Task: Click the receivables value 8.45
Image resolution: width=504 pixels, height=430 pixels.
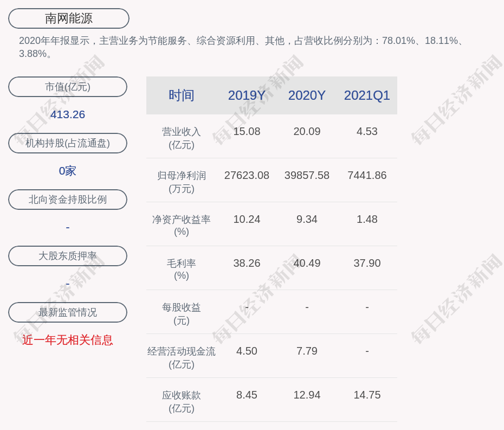Action: coord(247,395)
